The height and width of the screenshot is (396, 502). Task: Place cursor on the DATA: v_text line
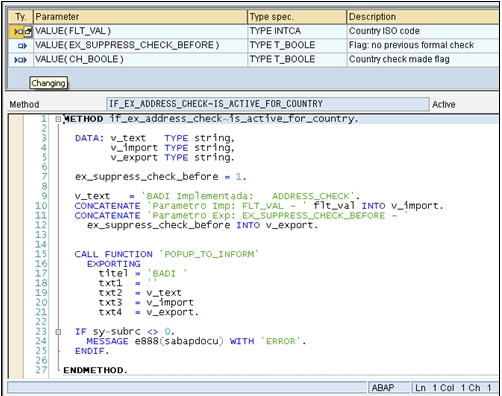tap(155, 138)
